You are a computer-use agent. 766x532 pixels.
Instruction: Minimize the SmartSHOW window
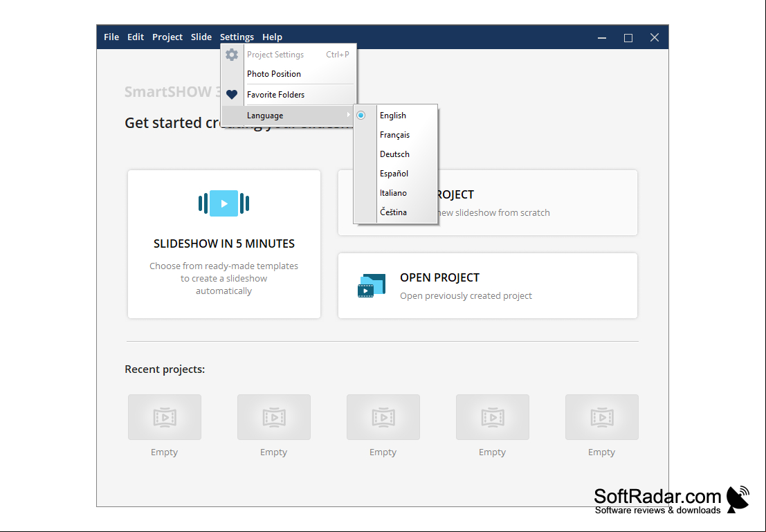[602, 37]
